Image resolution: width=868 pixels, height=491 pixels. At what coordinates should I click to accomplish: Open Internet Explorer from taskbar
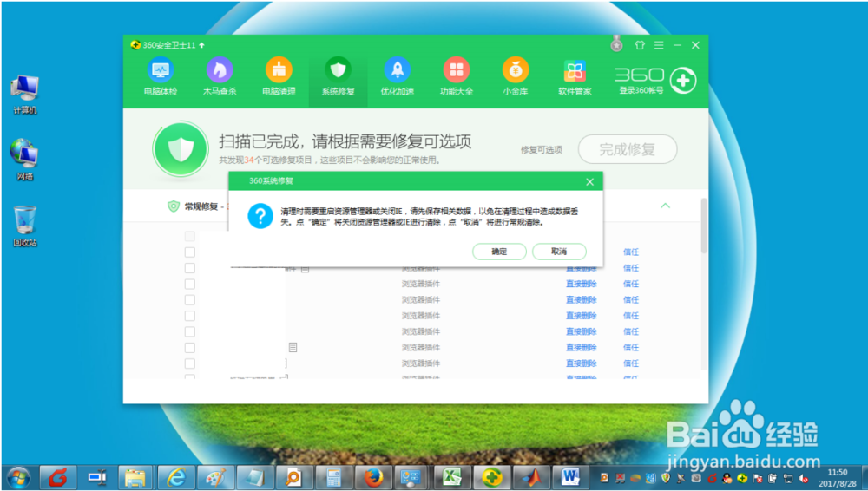coord(176,478)
